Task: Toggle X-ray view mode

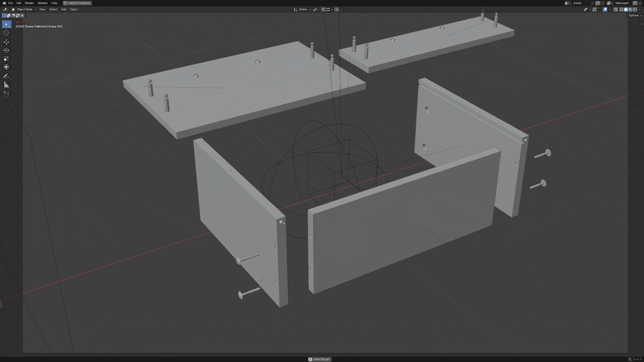Action: pyautogui.click(x=615, y=9)
